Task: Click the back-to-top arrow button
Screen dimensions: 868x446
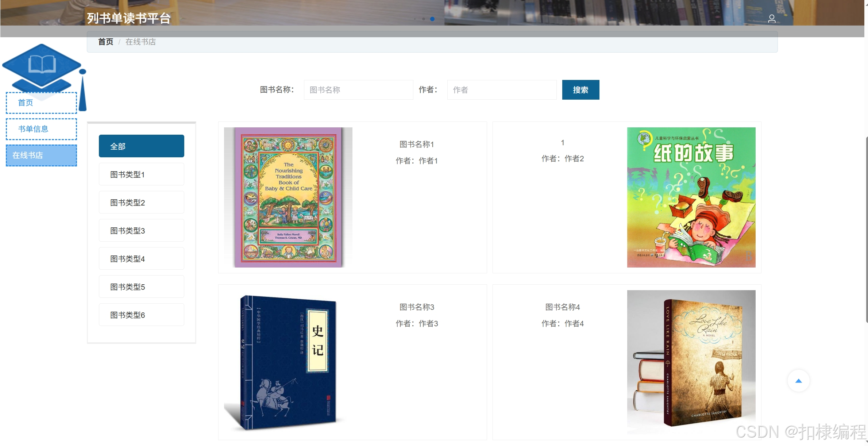Action: coord(799,381)
